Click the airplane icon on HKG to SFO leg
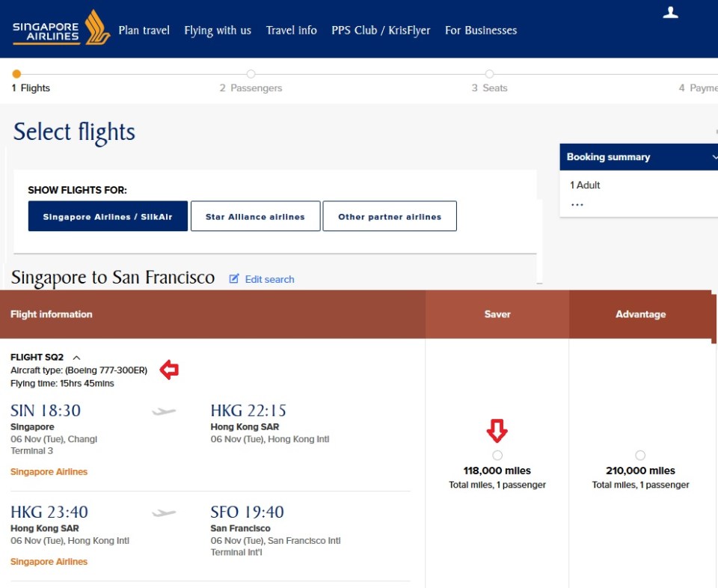718x588 pixels. [164, 513]
